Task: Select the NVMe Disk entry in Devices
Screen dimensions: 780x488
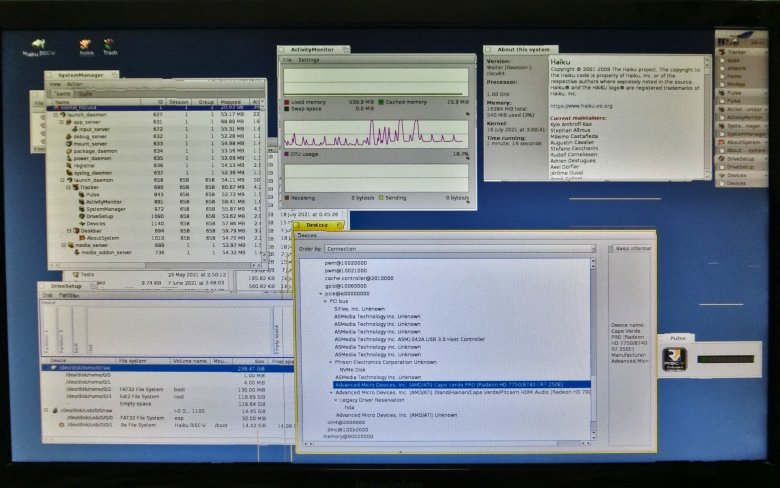Action: click(x=353, y=370)
